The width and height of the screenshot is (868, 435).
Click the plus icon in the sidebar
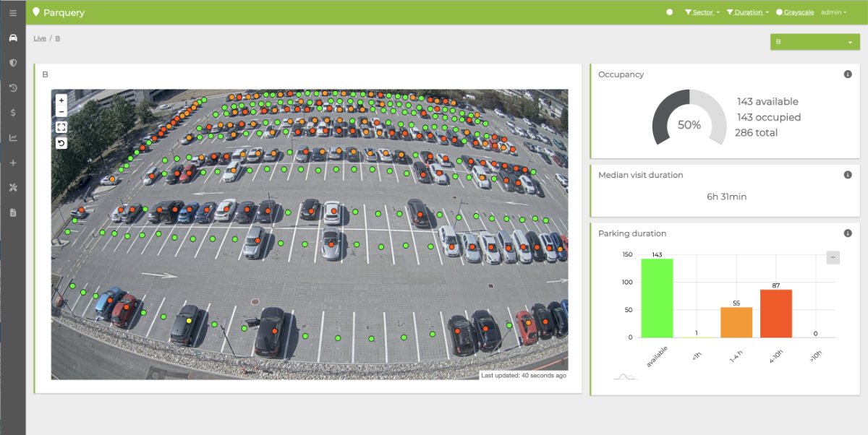coord(12,163)
